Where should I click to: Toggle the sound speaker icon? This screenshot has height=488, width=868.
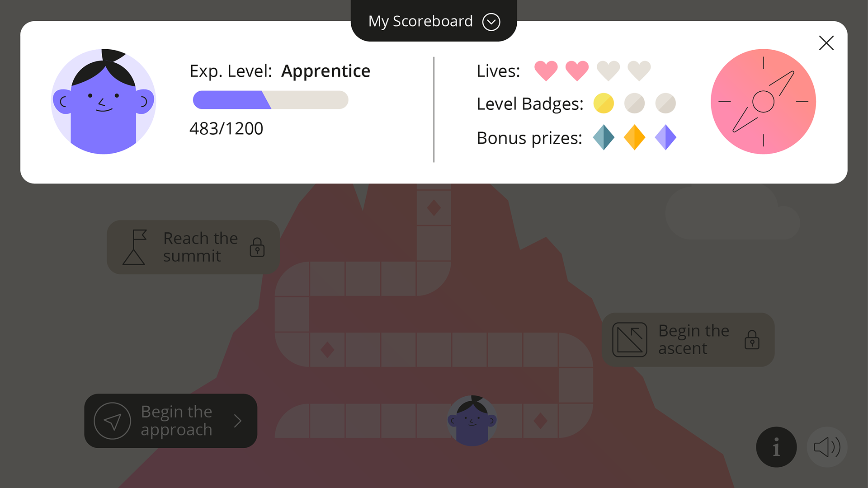pos(827,447)
